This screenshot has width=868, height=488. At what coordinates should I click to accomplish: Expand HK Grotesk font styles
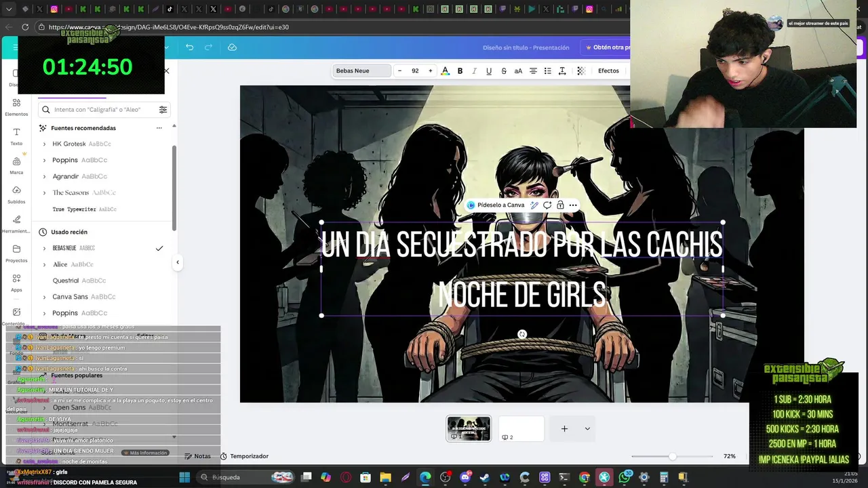[45, 144]
